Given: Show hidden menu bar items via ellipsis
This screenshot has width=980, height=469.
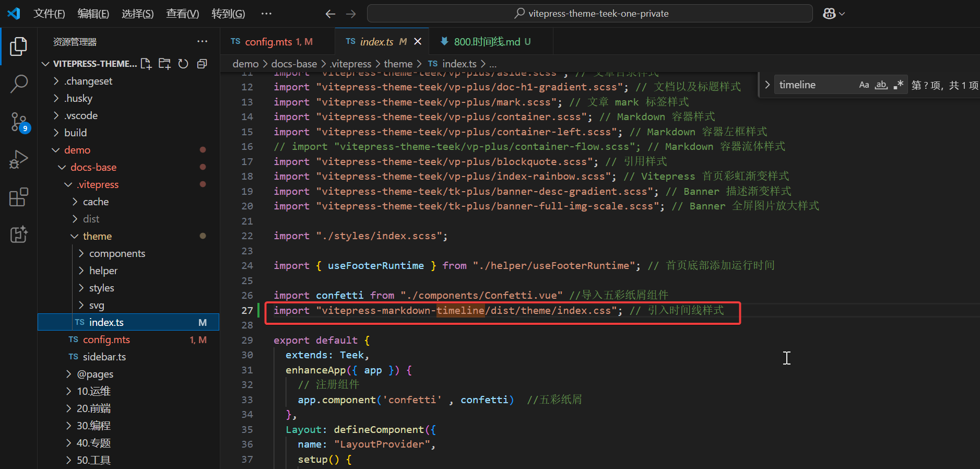Looking at the screenshot, I should click(266, 14).
